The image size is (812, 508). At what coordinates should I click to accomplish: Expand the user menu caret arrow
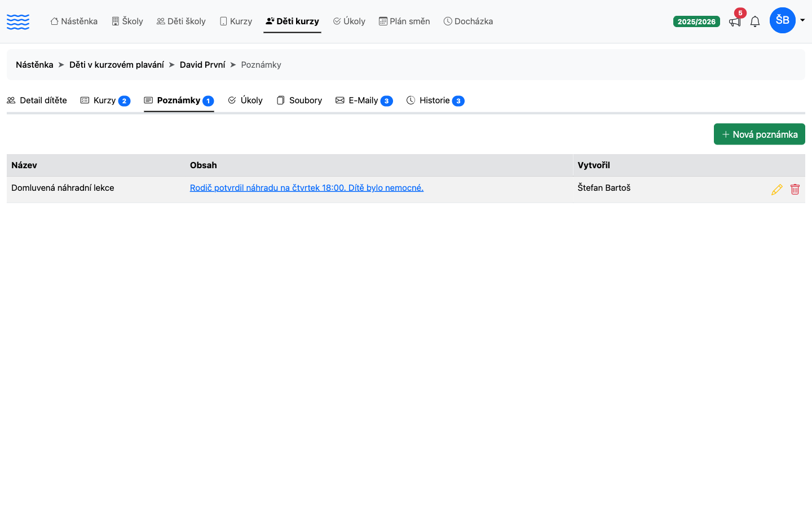[802, 20]
